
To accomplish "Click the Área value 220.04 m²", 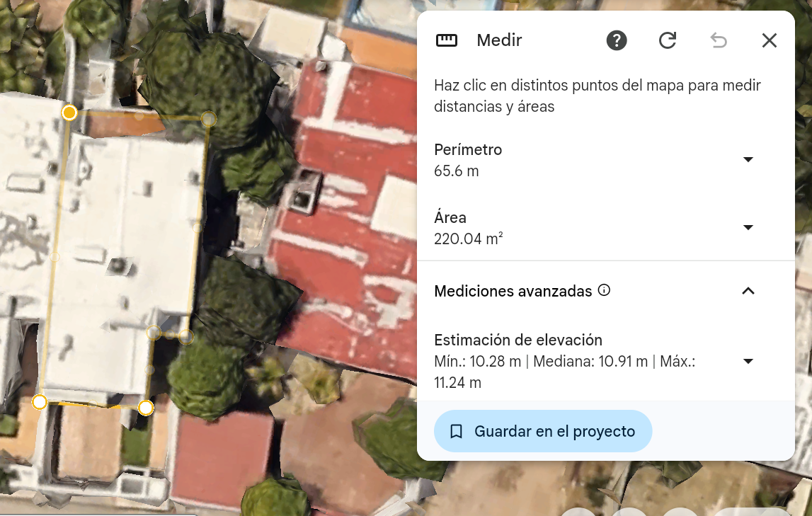I will tap(469, 239).
